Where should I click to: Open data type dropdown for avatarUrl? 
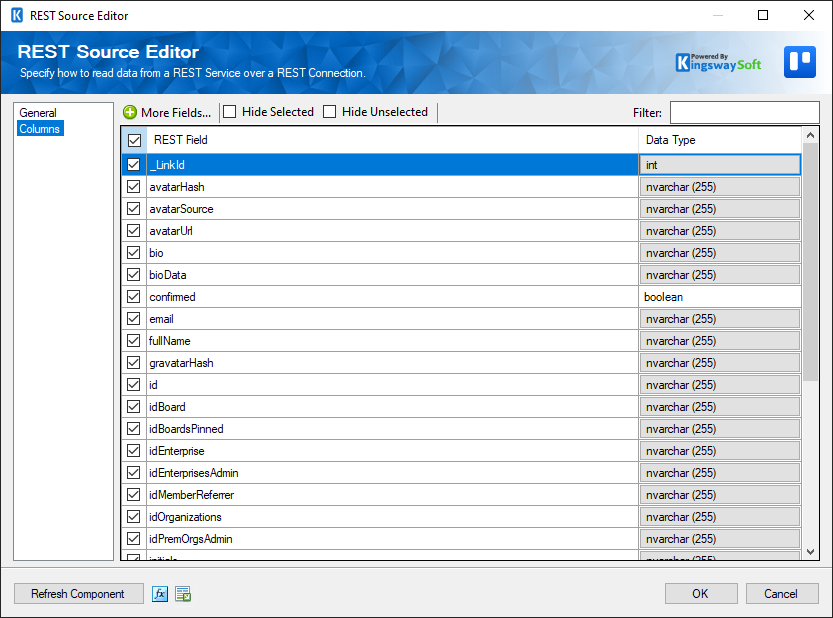720,231
